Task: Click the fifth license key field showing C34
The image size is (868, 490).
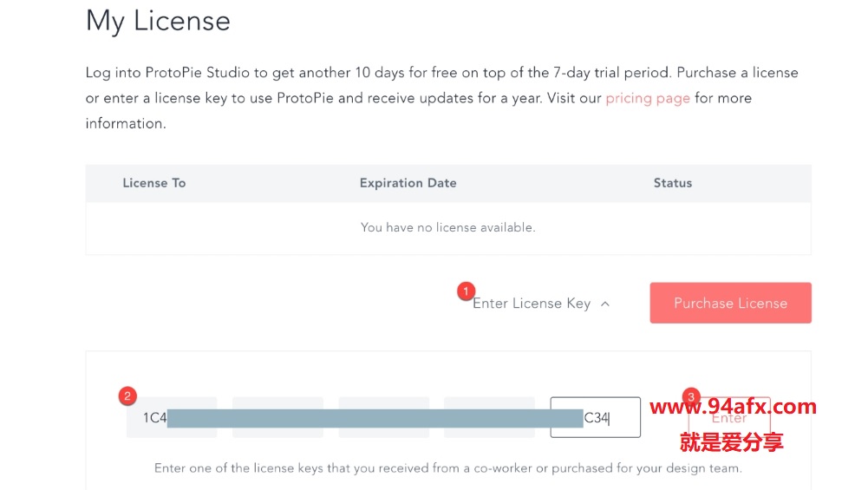Action: [596, 417]
